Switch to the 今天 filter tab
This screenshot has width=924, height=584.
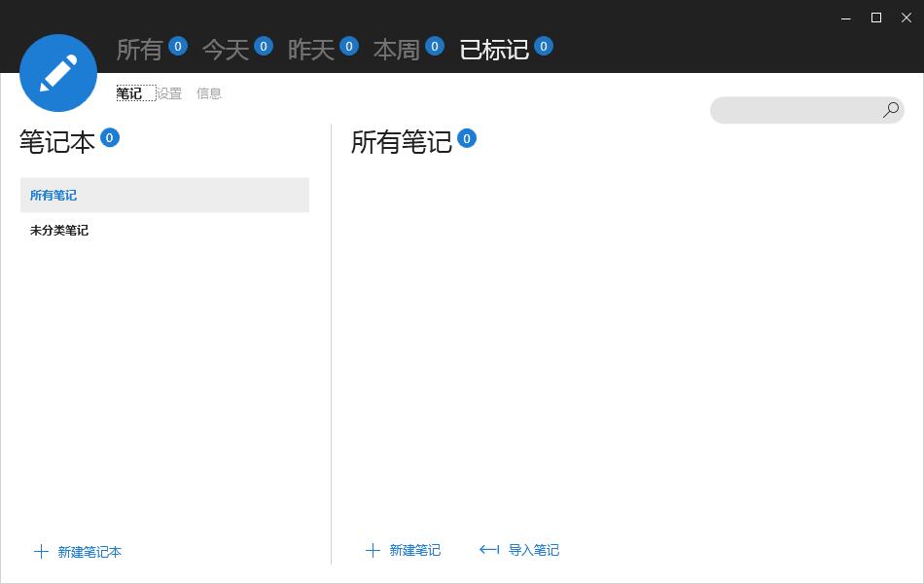coord(225,50)
